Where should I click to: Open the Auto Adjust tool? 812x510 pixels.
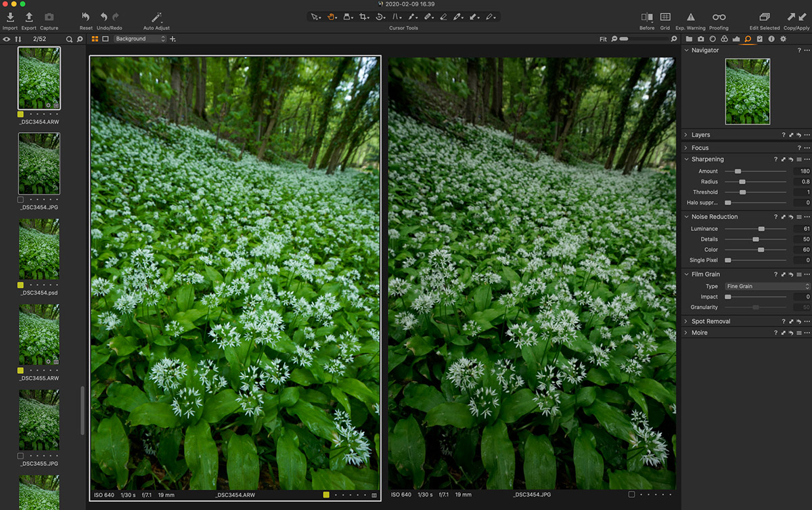coord(156,17)
